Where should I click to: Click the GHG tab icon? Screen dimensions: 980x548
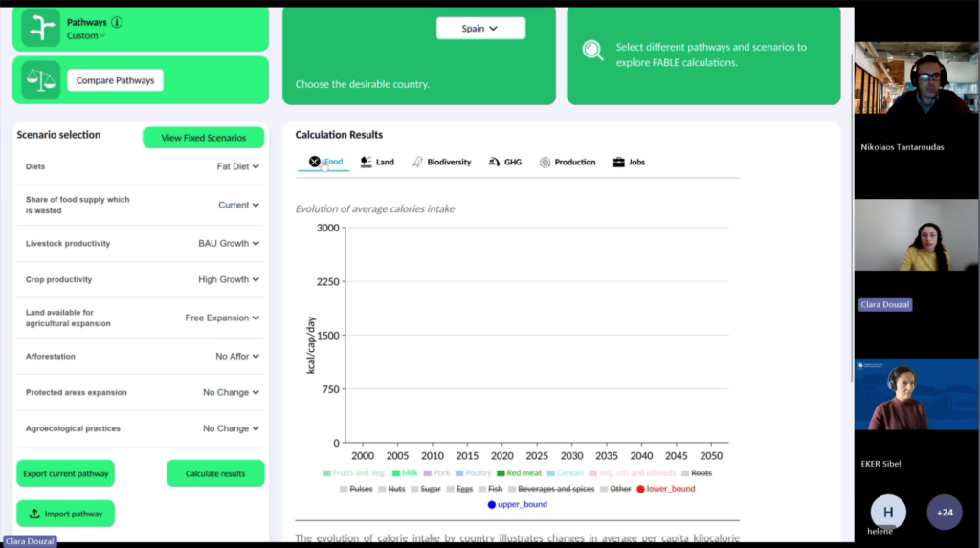pos(494,163)
